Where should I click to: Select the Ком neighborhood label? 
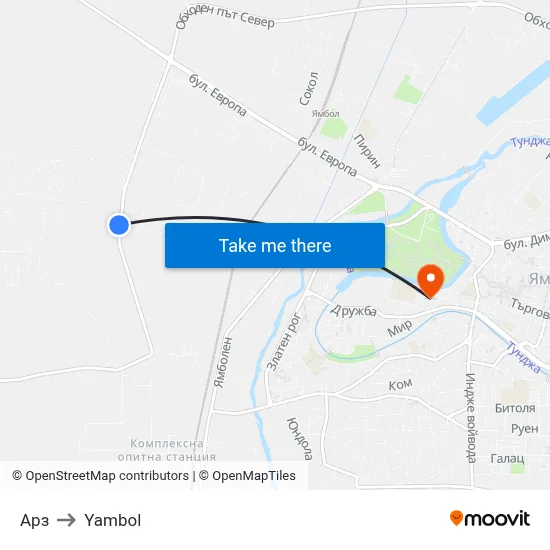tap(400, 384)
